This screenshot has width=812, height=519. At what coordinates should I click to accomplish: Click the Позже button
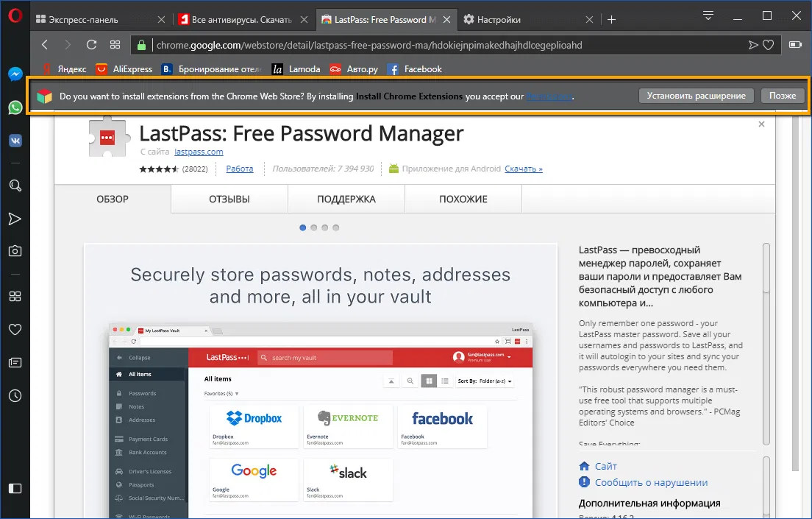(783, 96)
